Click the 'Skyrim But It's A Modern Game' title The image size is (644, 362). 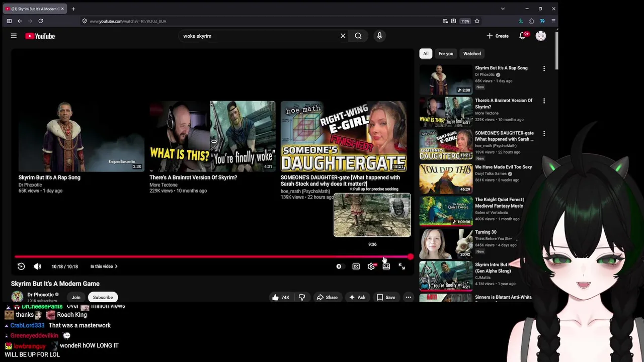point(55,284)
